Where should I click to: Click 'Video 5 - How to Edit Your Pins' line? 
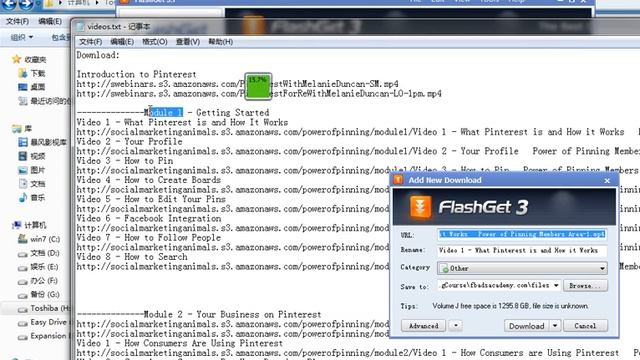[151, 199]
